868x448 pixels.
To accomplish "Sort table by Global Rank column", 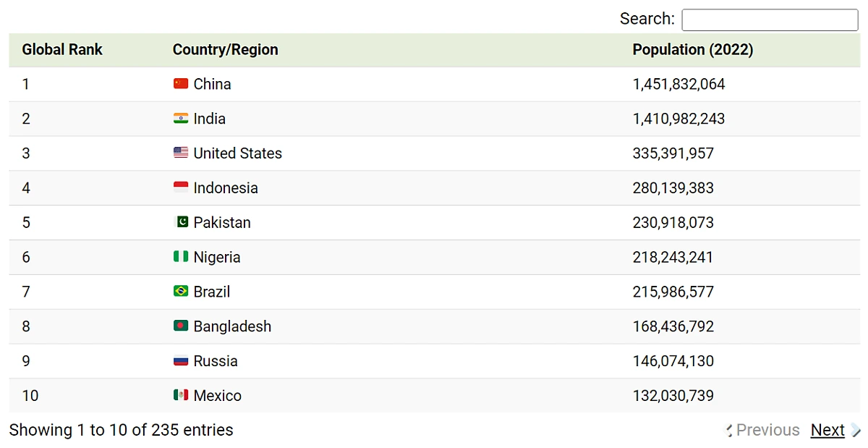I will coord(62,50).
